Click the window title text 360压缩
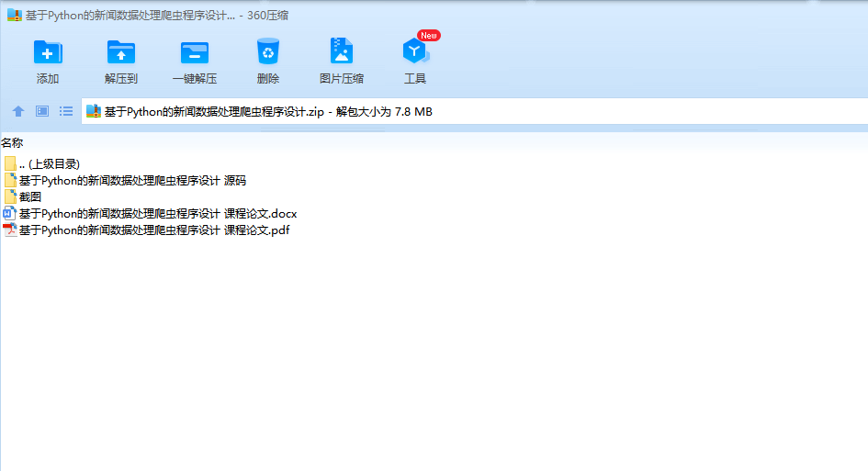 [x=267, y=16]
